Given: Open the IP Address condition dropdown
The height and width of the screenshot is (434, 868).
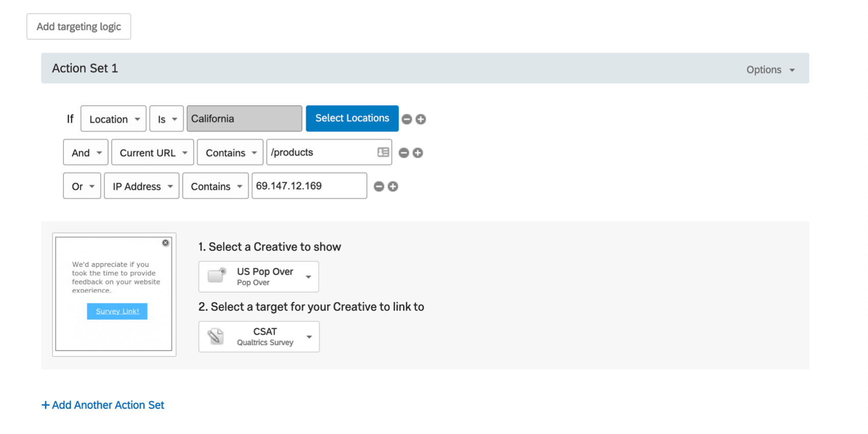Looking at the screenshot, I should [141, 186].
